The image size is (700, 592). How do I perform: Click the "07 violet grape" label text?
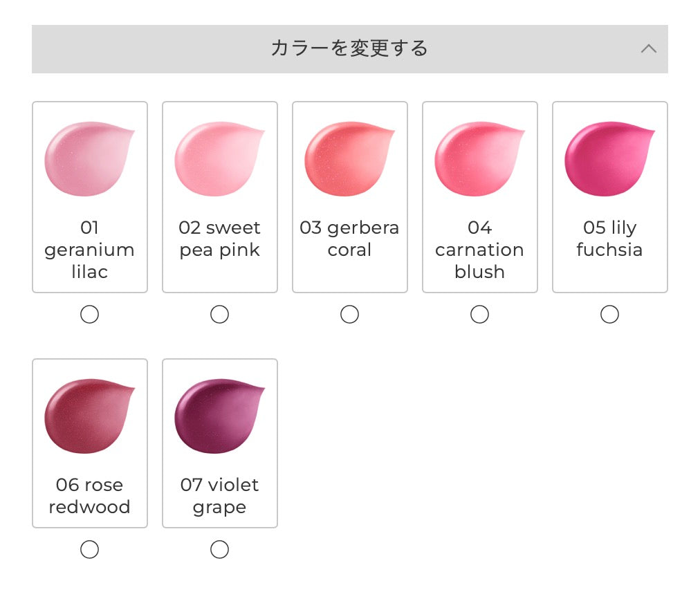219,496
